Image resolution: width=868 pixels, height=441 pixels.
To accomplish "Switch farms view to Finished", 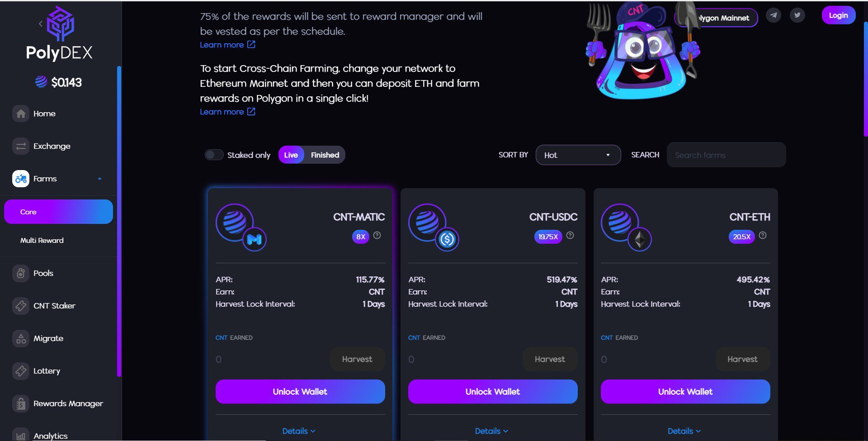I will pos(325,155).
